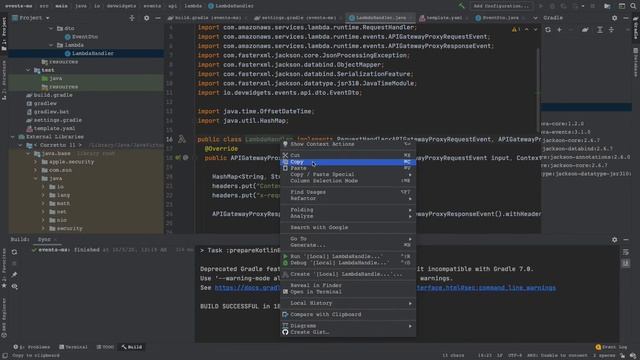This screenshot has width=640, height=360.
Task: Open Show Context Actions entry
Action: coord(348,144)
